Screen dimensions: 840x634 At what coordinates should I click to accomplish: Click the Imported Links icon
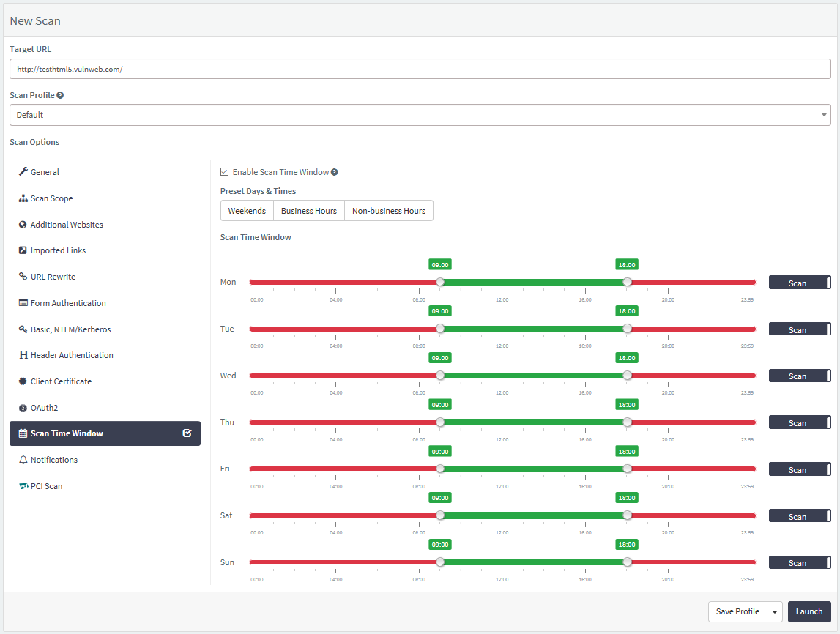click(23, 250)
